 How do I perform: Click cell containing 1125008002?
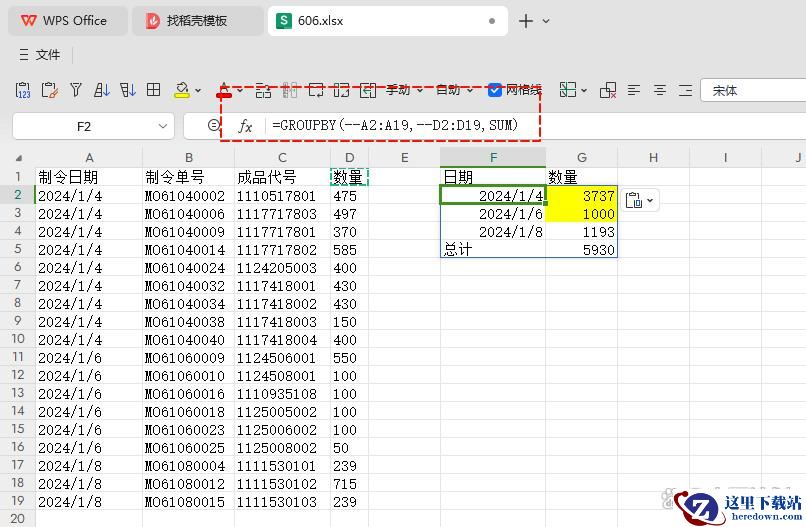(282, 448)
